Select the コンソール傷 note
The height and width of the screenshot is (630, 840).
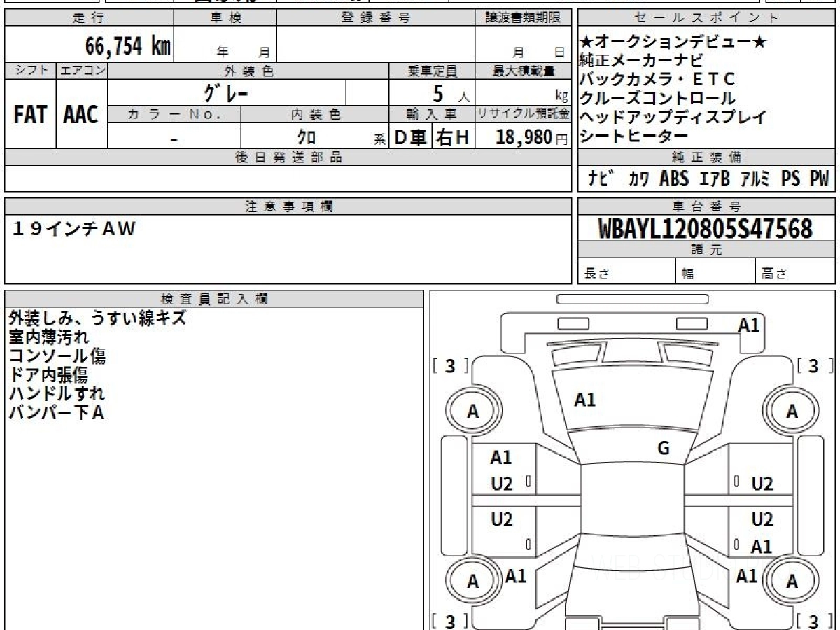click(x=57, y=356)
